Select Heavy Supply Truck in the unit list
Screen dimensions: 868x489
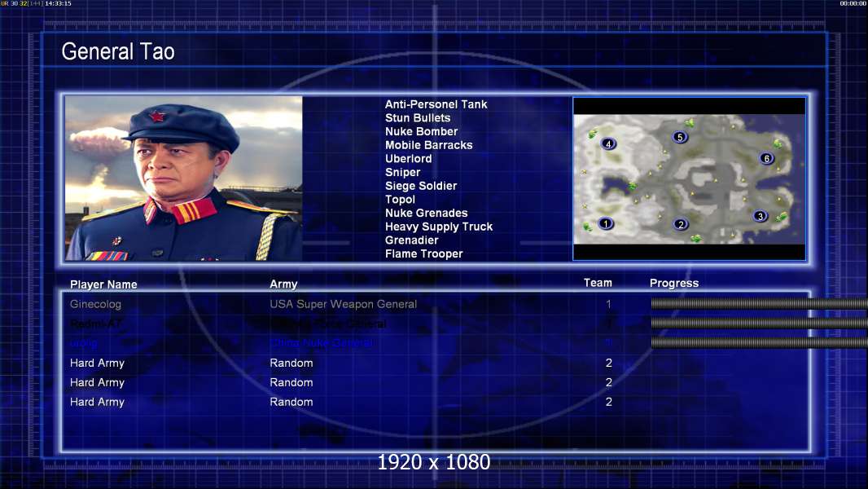[438, 227]
